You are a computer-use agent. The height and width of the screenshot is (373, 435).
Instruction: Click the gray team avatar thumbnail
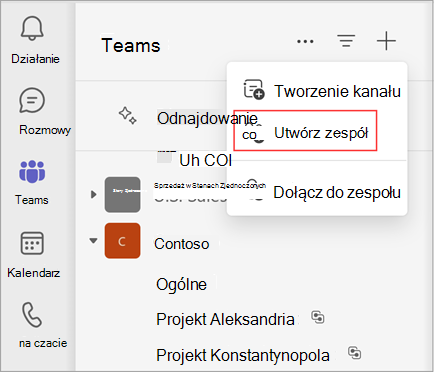122,194
